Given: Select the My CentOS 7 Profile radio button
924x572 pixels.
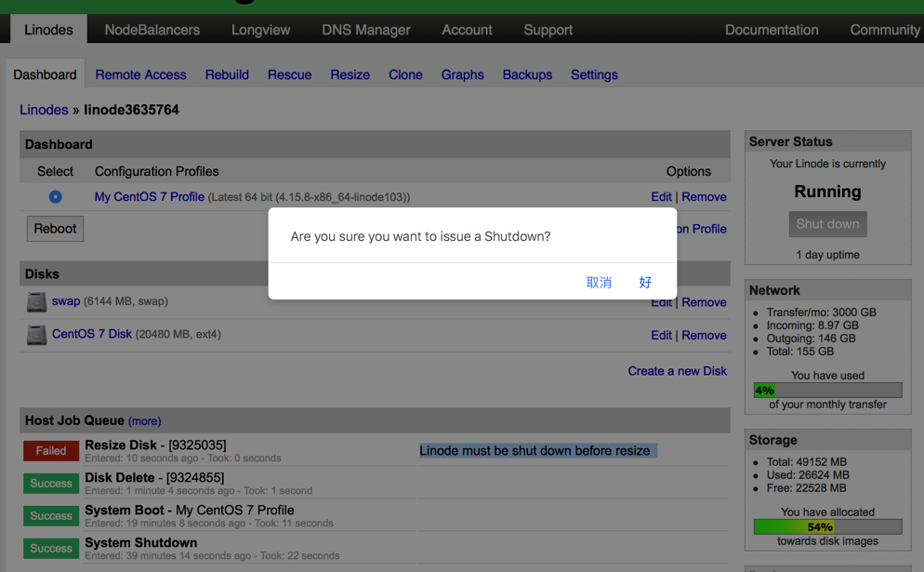Looking at the screenshot, I should 56,197.
